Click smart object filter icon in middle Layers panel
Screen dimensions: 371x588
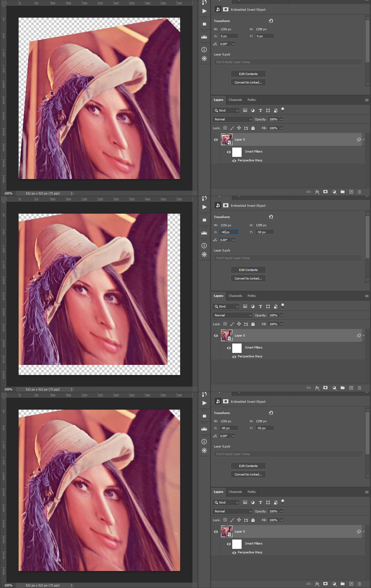275,307
